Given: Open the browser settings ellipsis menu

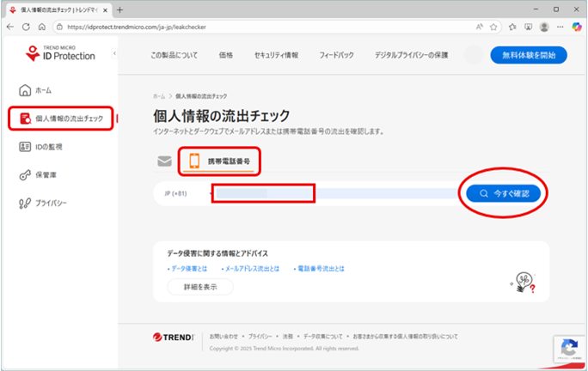Looking at the screenshot, I should point(560,27).
